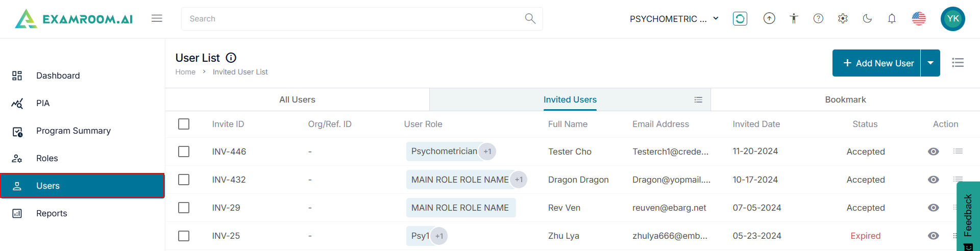View details for Tester Cho invite
Viewport: 980px width, 251px height.
933,152
